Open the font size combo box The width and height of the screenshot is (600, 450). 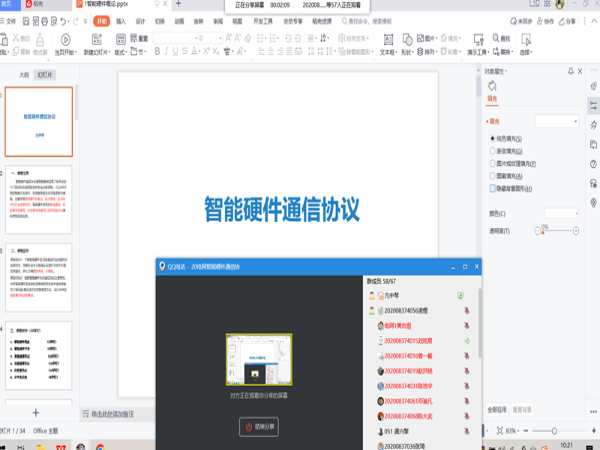point(210,38)
